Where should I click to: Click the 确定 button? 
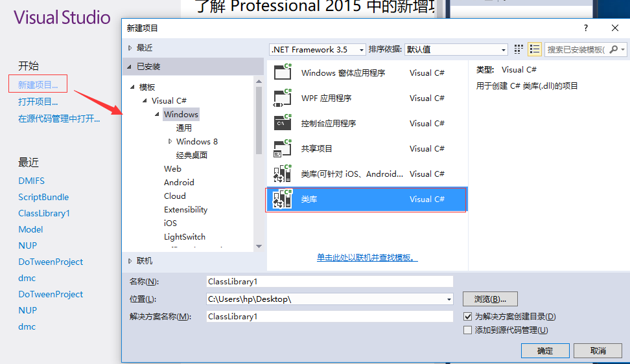pos(545,351)
